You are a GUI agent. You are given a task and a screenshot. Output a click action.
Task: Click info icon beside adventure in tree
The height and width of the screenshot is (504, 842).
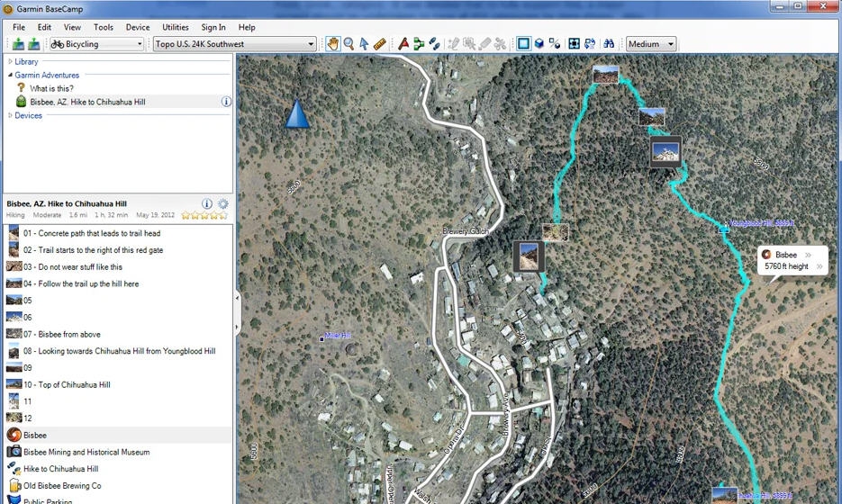click(226, 102)
